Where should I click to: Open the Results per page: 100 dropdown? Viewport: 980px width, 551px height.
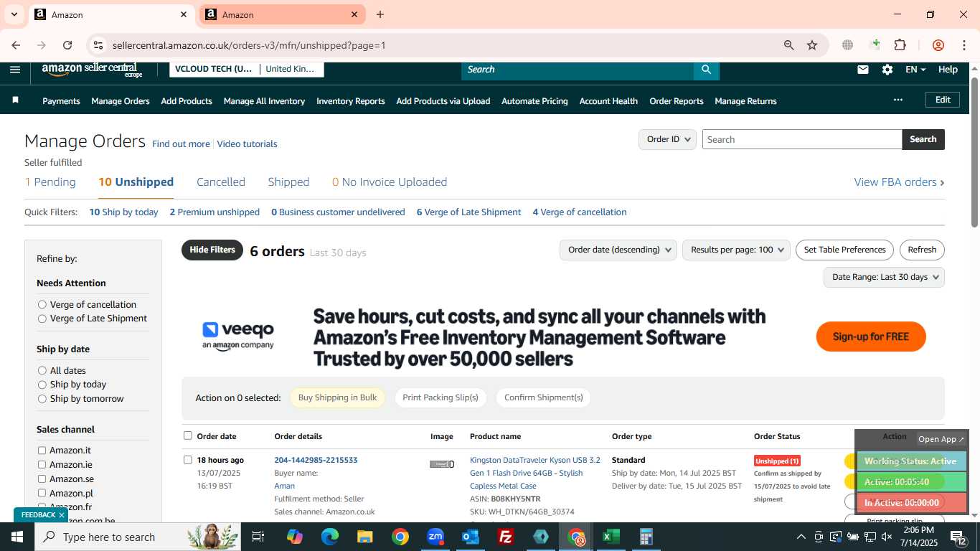click(x=736, y=250)
